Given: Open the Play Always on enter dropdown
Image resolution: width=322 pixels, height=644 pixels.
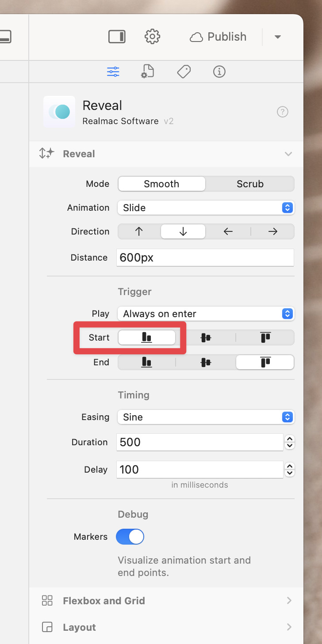Looking at the screenshot, I should (x=206, y=314).
